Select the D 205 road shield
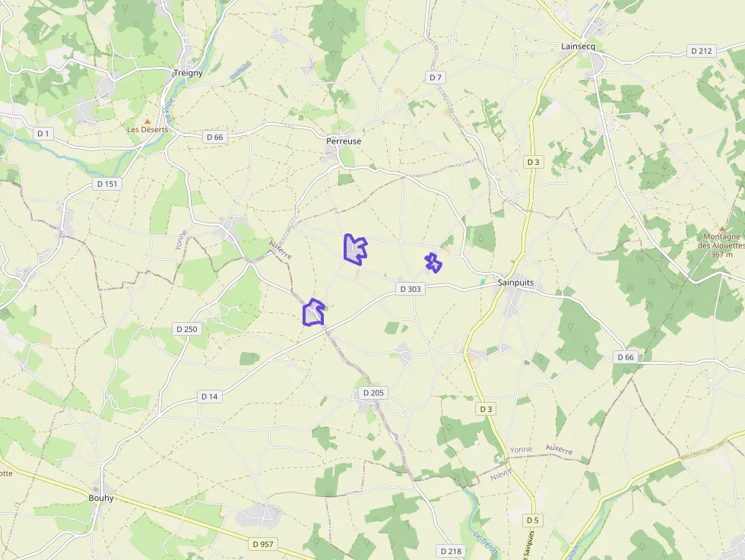The width and height of the screenshot is (745, 560). pyautogui.click(x=373, y=393)
